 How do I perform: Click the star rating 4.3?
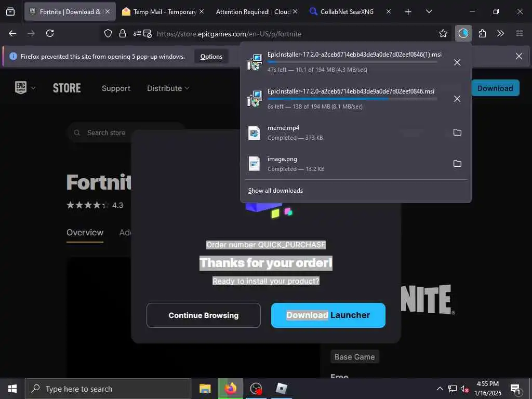95,205
